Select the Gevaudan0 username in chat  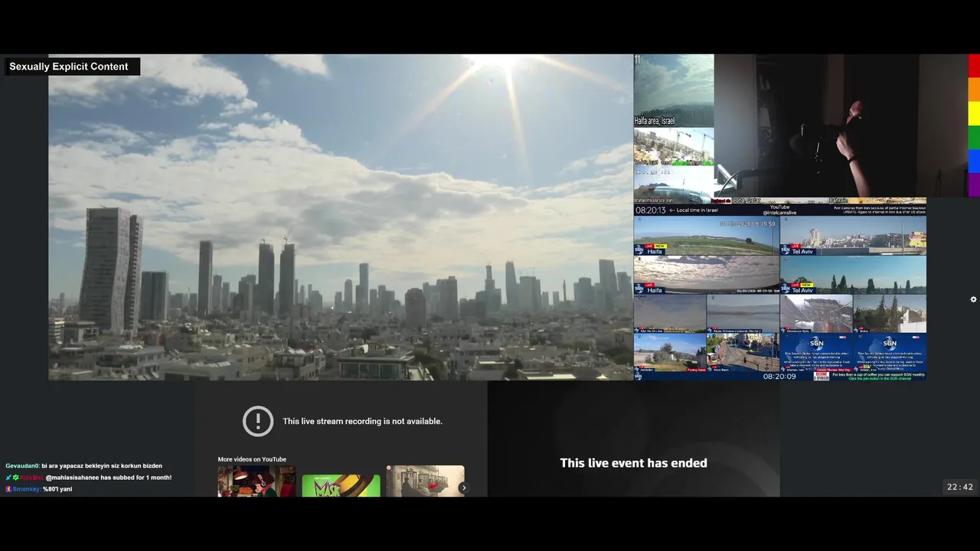tap(22, 465)
